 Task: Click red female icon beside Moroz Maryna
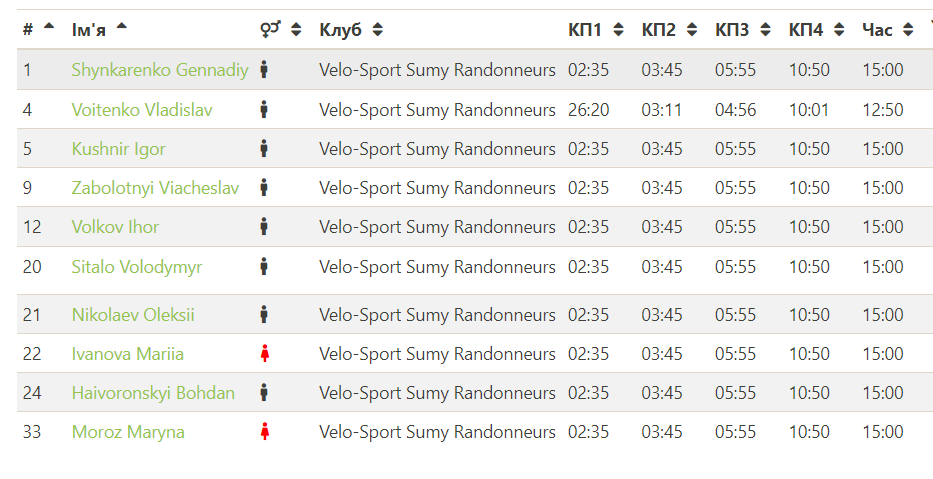pos(264,432)
